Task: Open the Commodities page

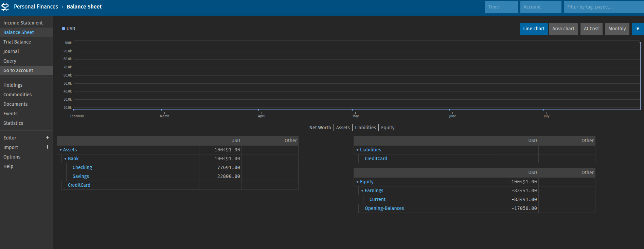Action: click(x=26, y=95)
